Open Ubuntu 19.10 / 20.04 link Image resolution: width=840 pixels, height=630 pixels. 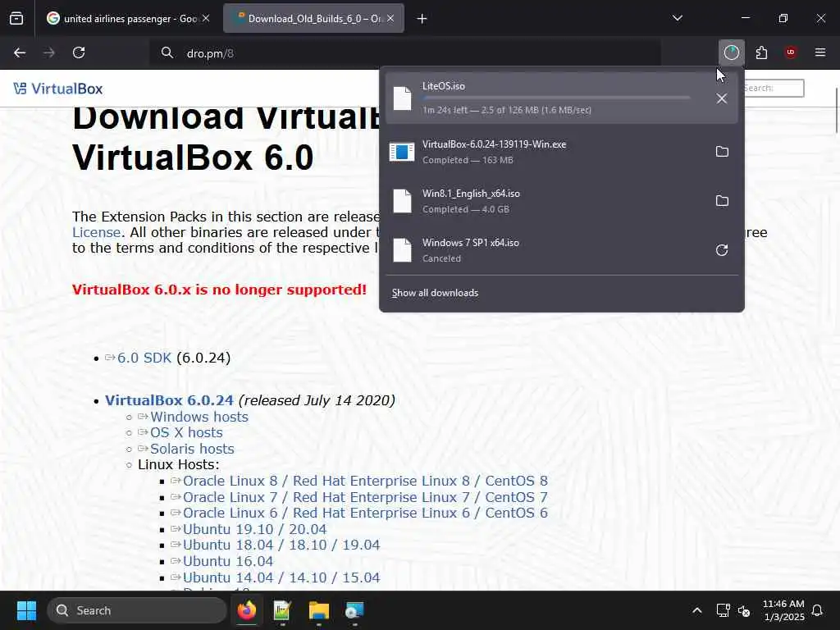[x=254, y=529]
